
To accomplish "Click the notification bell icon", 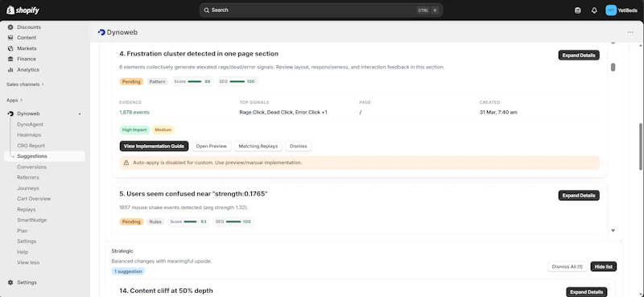I will (x=594, y=10).
